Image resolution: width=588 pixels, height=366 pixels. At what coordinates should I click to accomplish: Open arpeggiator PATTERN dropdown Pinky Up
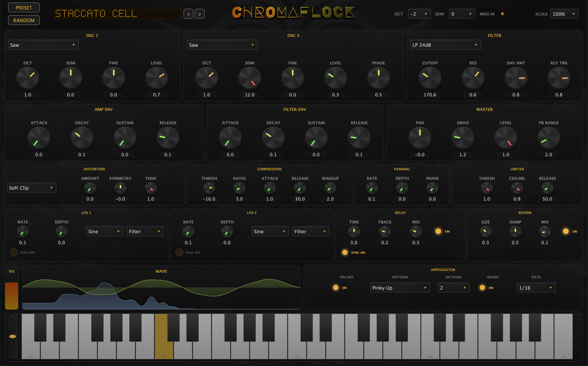(400, 288)
